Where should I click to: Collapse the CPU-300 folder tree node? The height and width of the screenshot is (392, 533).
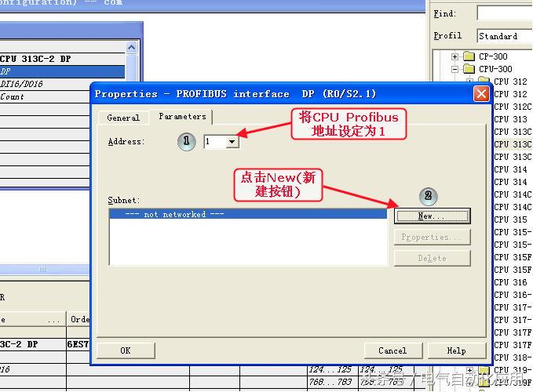point(455,69)
